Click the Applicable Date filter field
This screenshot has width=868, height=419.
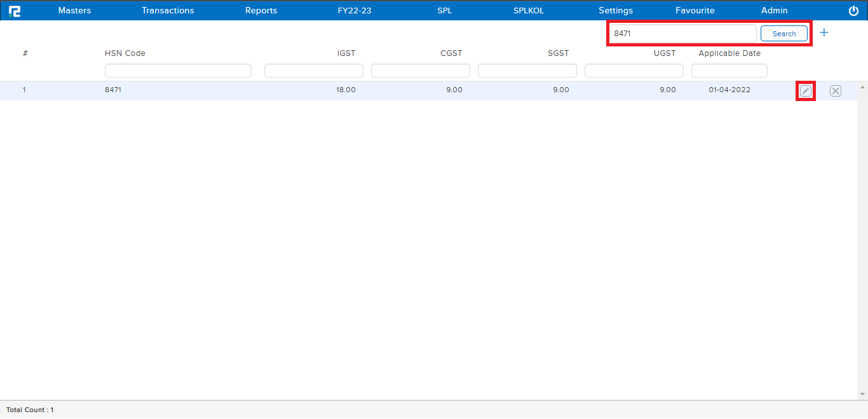point(729,71)
